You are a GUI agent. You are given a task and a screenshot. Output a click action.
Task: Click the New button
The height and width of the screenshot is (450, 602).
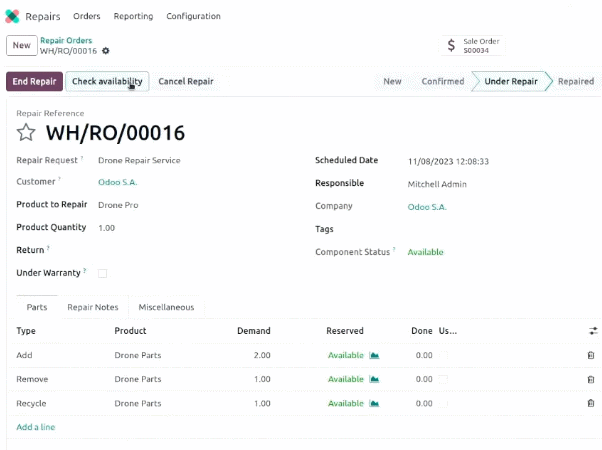[x=22, y=45]
